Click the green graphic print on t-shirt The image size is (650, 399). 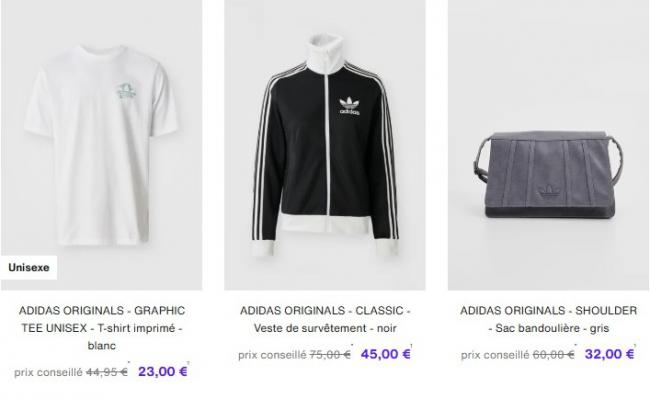125,91
